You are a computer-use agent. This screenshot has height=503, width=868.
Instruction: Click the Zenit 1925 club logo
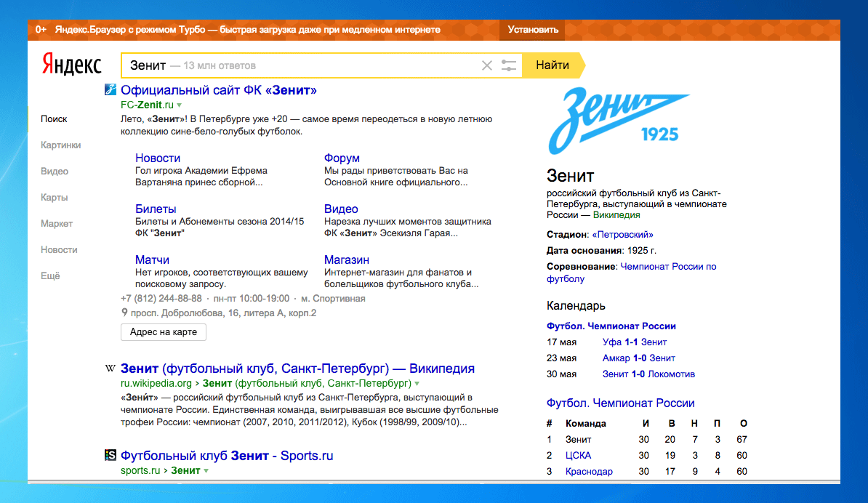coord(617,120)
